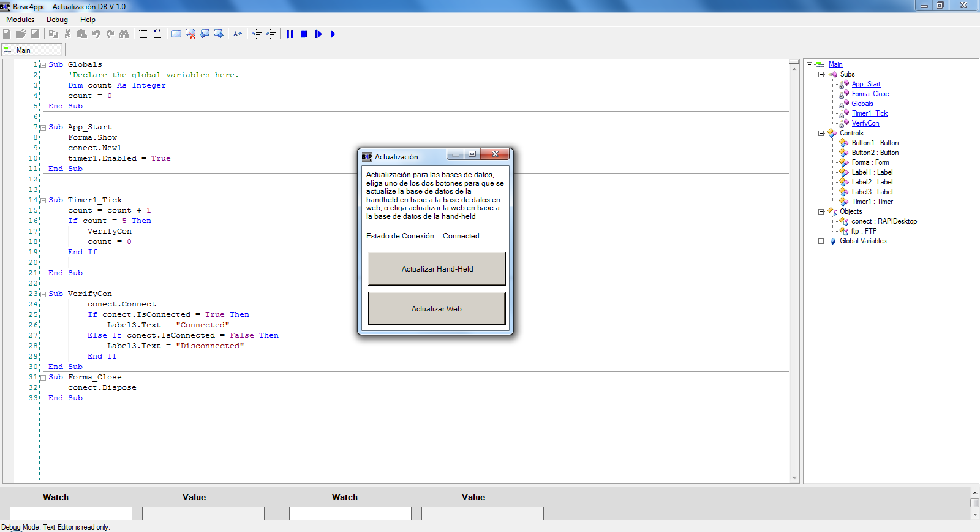Click the Main link in the tree
The image size is (980, 532).
pyautogui.click(x=835, y=64)
